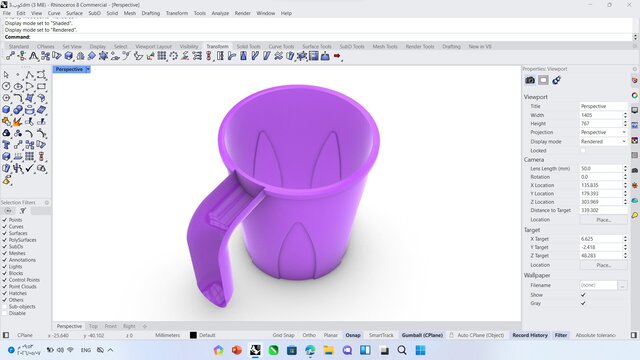Switch to the Solid Tools toolbar tab
Image resolution: width=640 pixels, height=360 pixels.
(x=248, y=47)
